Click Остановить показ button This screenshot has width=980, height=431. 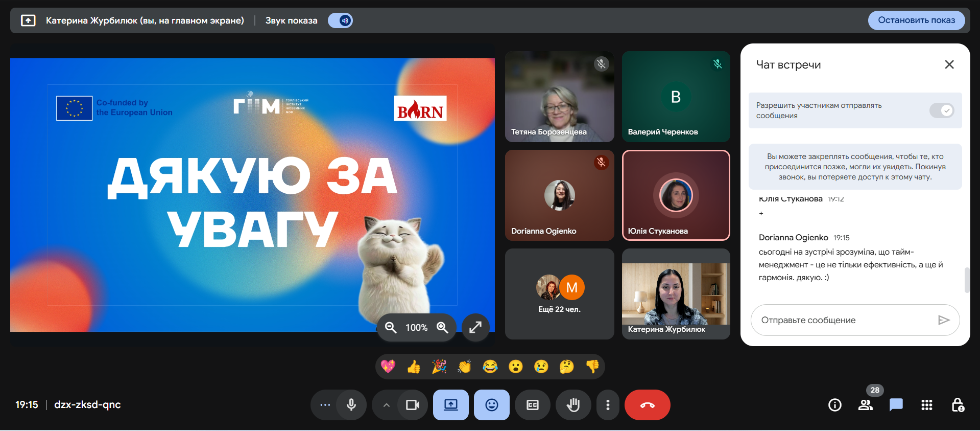[x=916, y=20]
